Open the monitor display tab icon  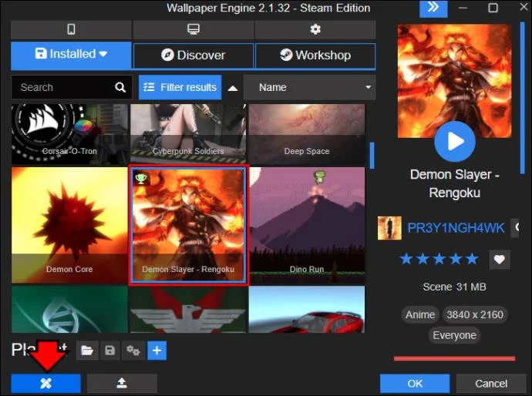click(194, 29)
